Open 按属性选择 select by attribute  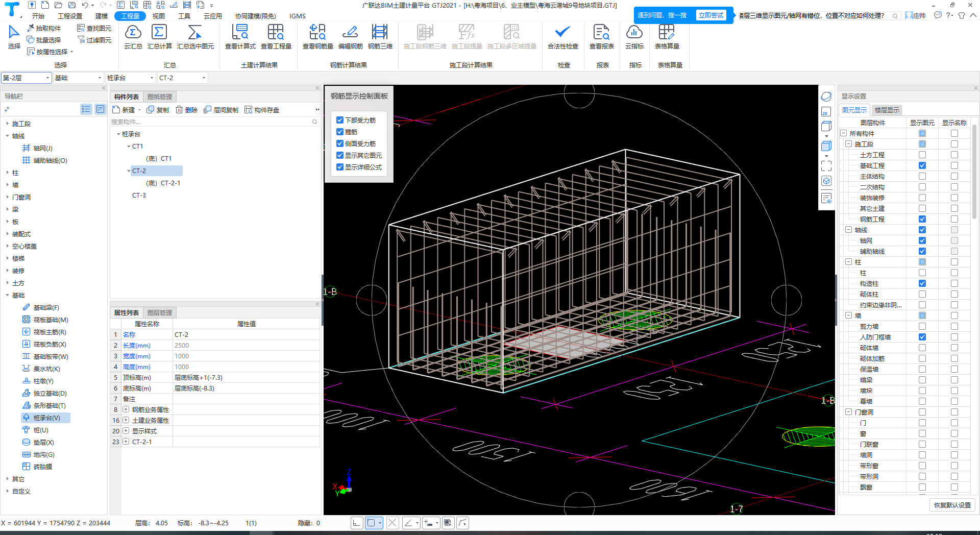click(50, 52)
